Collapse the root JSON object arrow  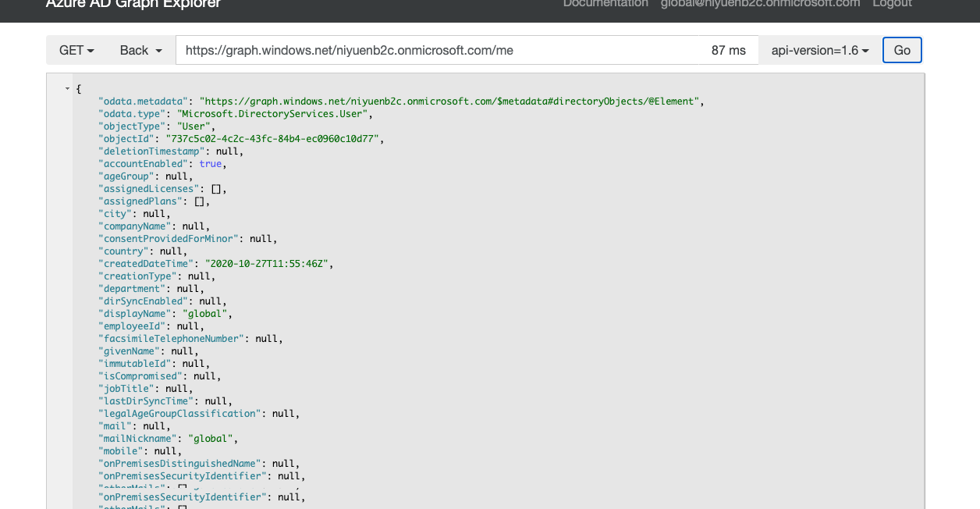[68, 90]
